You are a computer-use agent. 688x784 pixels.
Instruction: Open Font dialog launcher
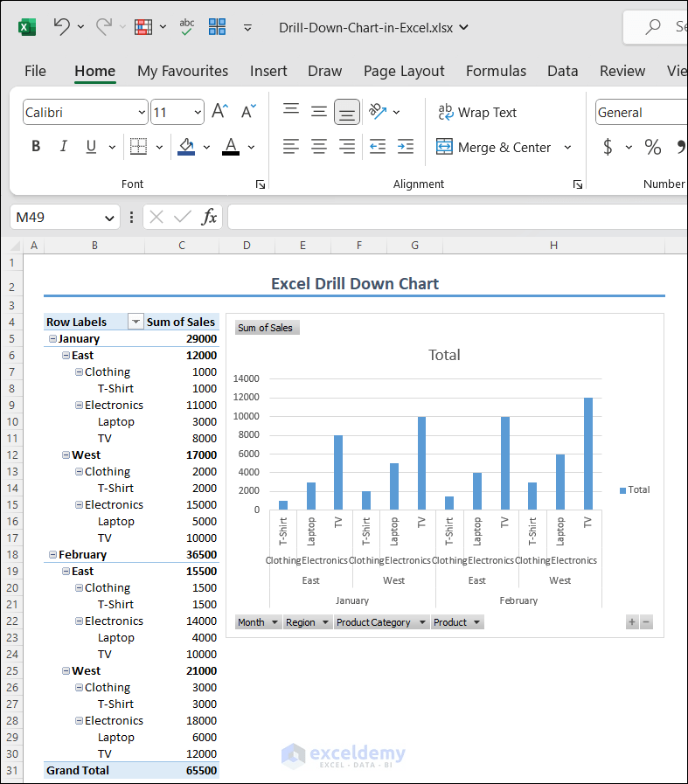click(261, 184)
